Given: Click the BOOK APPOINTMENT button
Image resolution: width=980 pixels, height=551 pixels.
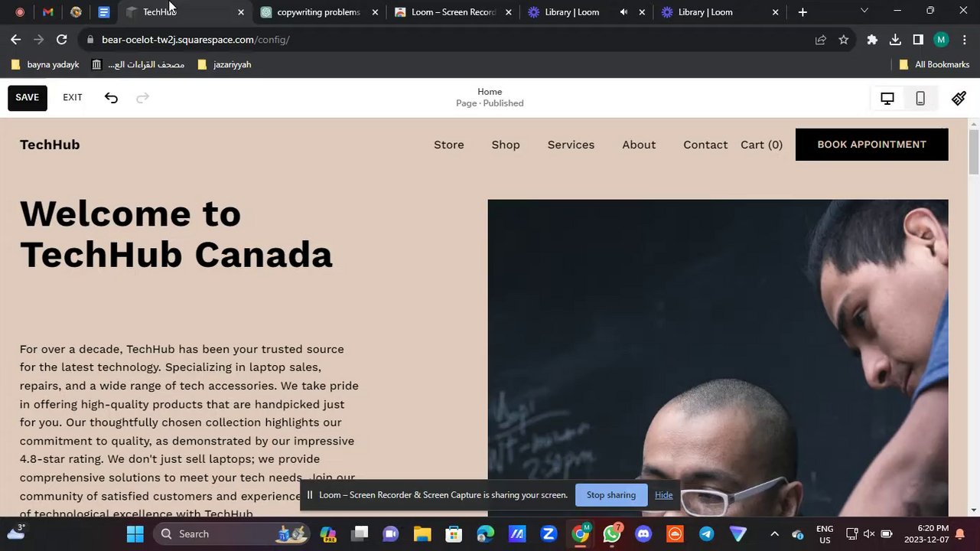Looking at the screenshot, I should click(x=871, y=145).
